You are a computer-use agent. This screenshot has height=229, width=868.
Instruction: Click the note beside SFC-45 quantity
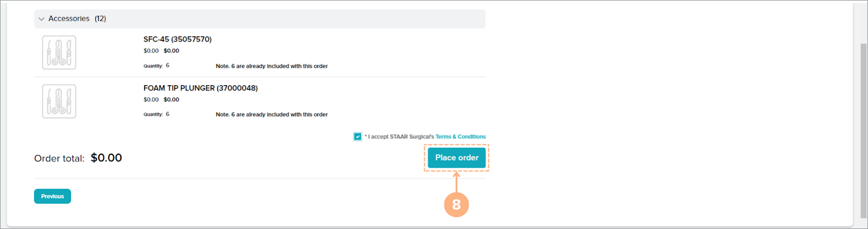pos(271,66)
